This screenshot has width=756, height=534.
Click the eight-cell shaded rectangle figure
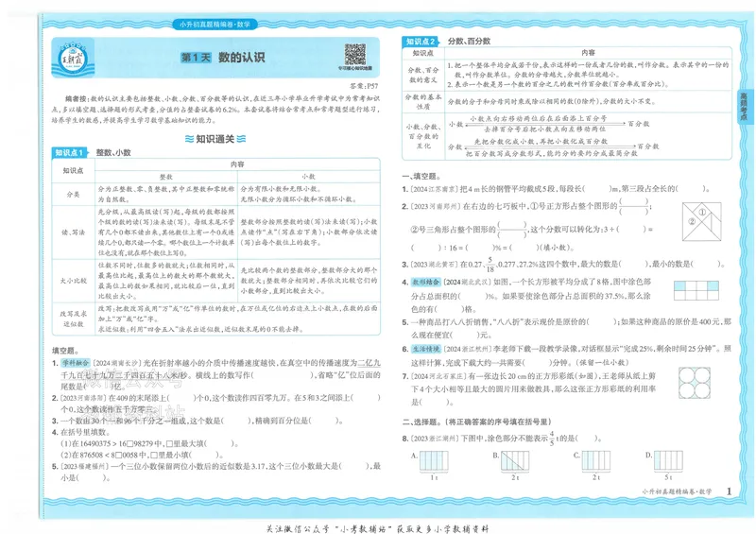696,290
